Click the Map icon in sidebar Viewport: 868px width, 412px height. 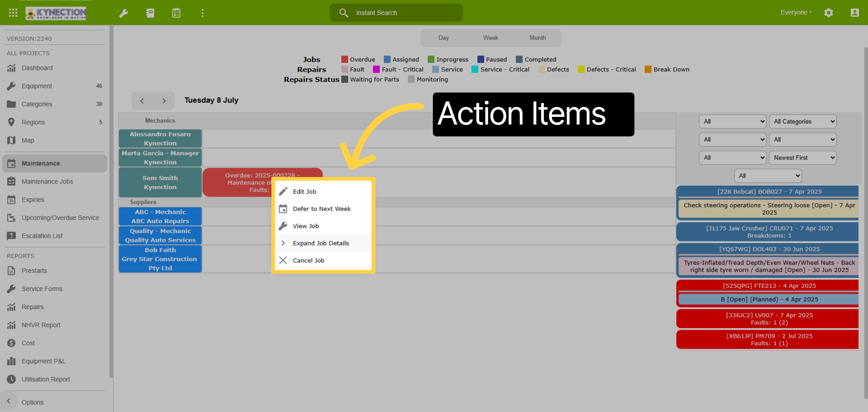point(12,140)
